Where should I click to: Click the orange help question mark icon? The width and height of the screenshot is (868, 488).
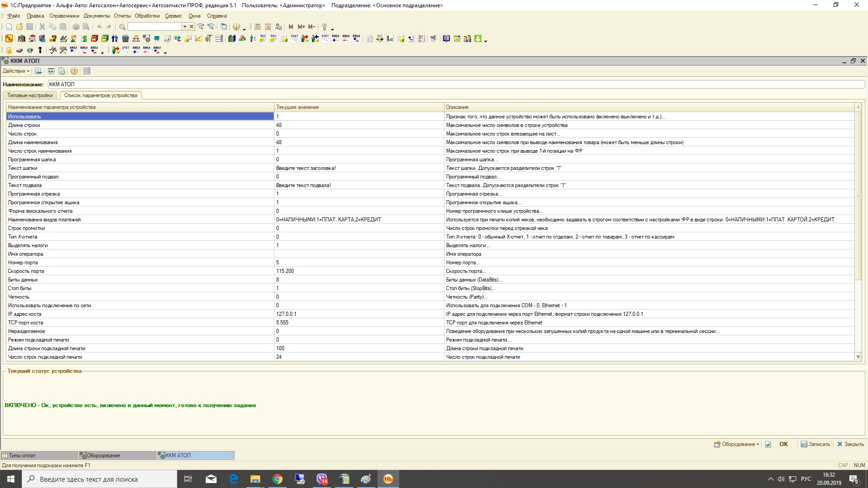click(x=74, y=71)
